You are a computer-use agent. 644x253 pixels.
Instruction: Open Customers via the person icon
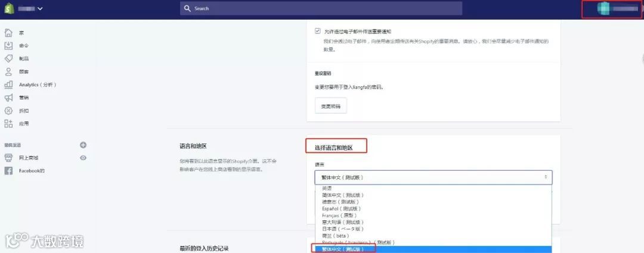click(8, 71)
